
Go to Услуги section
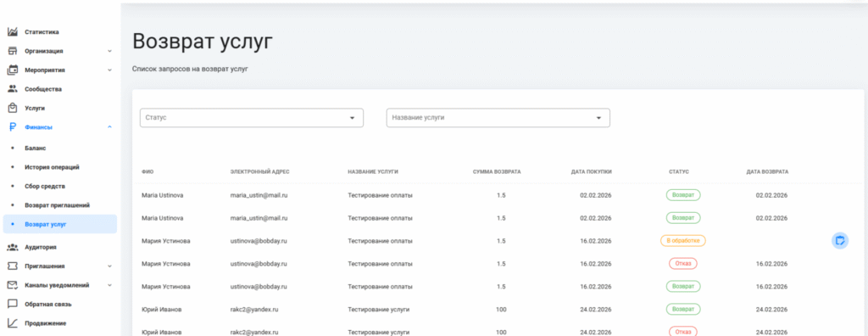coord(34,108)
